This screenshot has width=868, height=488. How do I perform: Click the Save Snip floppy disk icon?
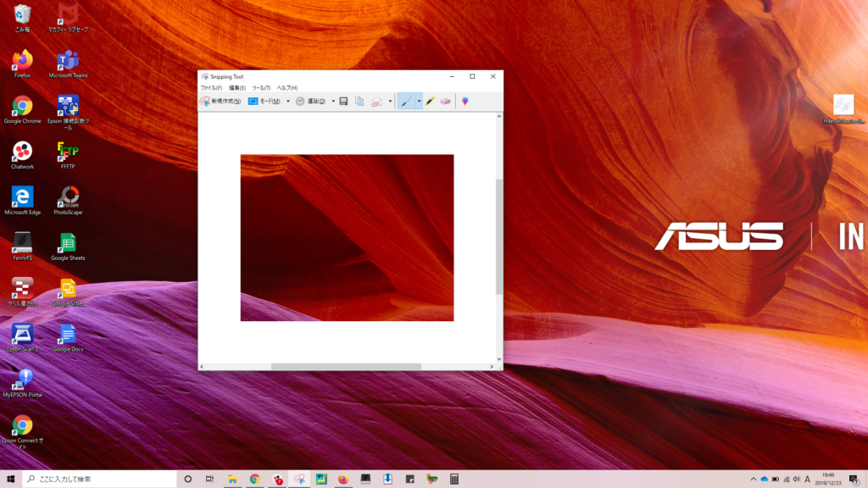[343, 101]
